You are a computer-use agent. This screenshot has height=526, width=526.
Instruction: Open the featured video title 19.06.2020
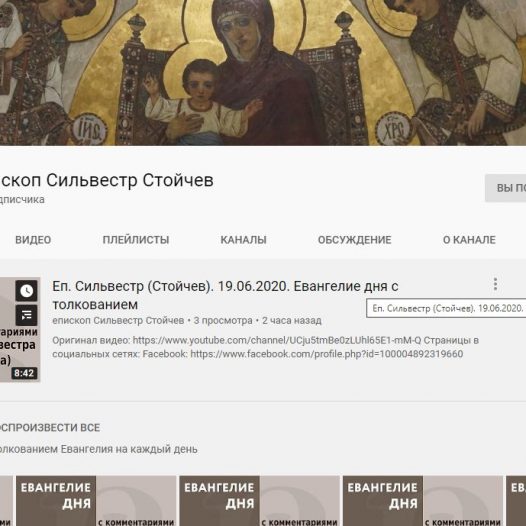(225, 295)
